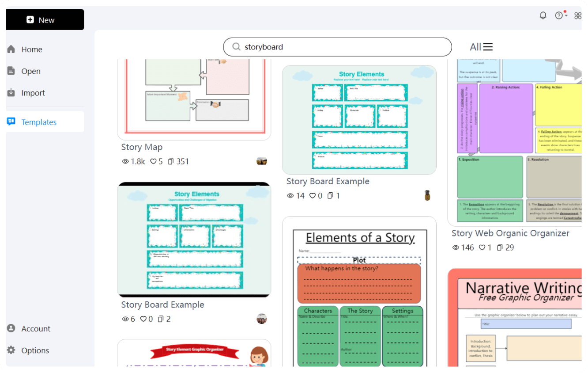Open Story Web Organic Organizer thumbnail
This screenshot has width=588, height=373.
[515, 143]
